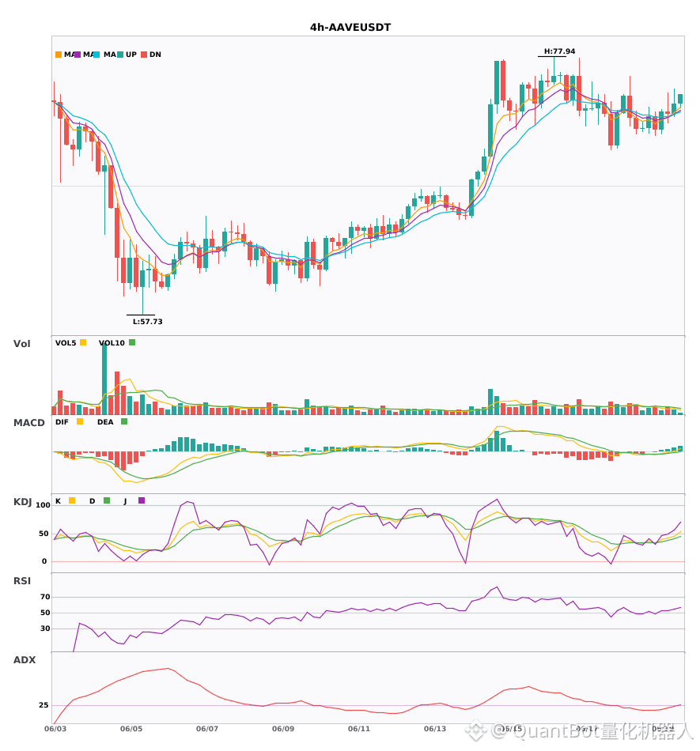Click the Vol panel label
Screen dimensions: 700x751
tap(21, 344)
